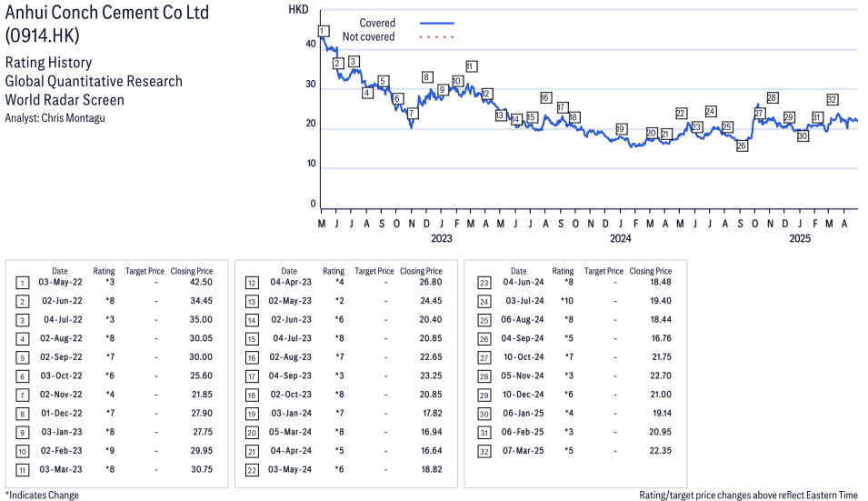Click the '04-Apr-23' date cell
This screenshot has height=501, width=868.
[291, 282]
